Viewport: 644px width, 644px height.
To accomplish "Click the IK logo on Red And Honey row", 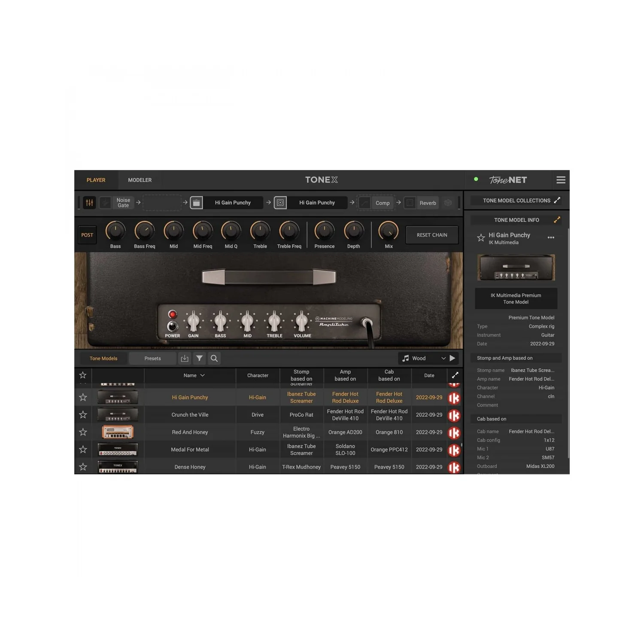I will click(x=454, y=433).
